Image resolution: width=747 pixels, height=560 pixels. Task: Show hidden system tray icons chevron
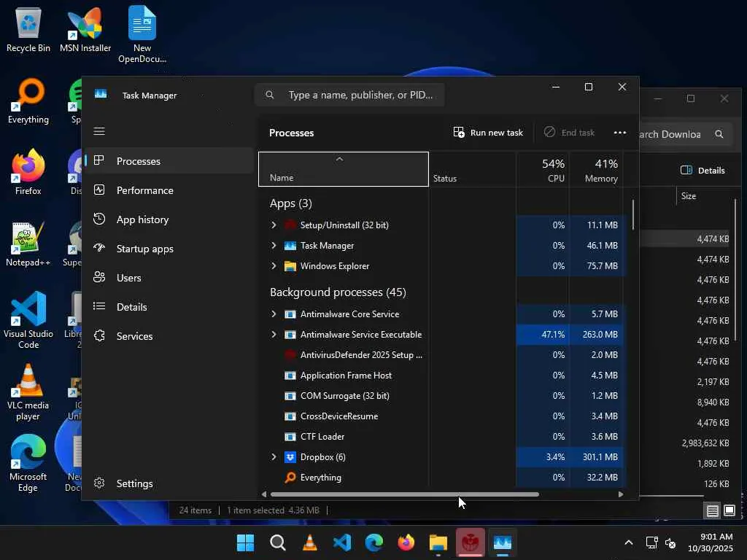click(629, 542)
